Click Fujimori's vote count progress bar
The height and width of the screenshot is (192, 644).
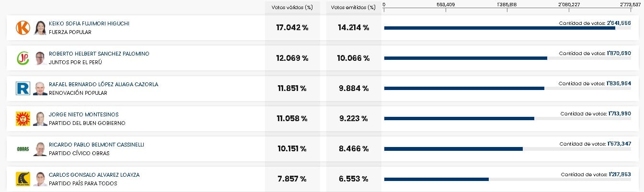coord(499,28)
